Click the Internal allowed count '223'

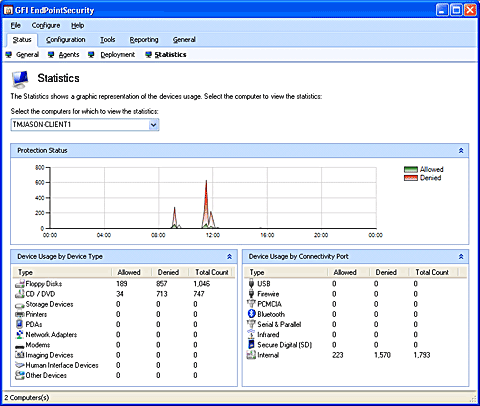pos(338,355)
